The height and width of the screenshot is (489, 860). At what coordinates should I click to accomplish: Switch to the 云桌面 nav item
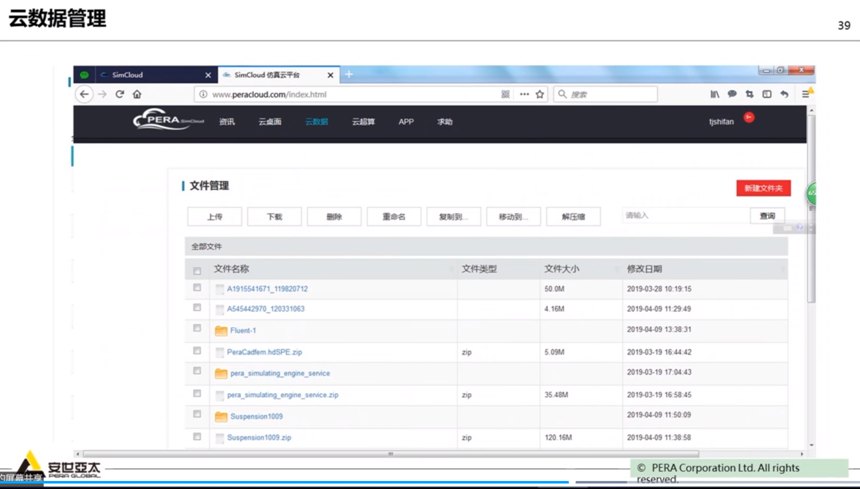pos(270,122)
